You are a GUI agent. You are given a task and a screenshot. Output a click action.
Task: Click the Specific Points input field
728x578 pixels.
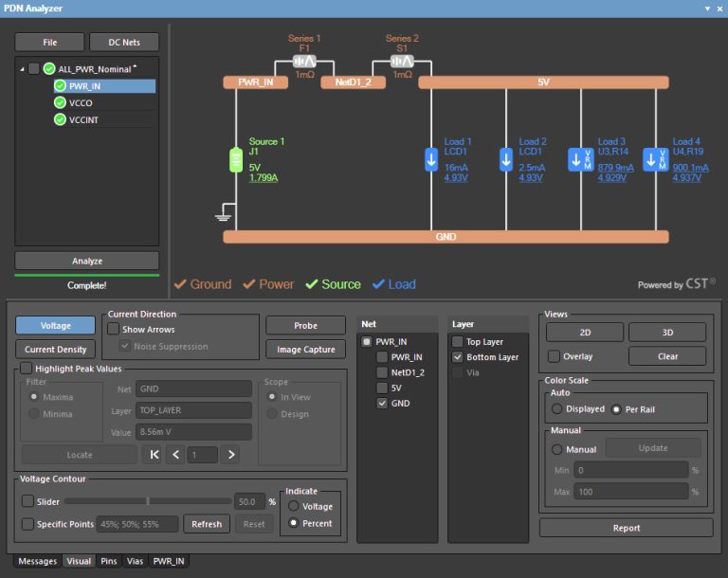pos(137,524)
